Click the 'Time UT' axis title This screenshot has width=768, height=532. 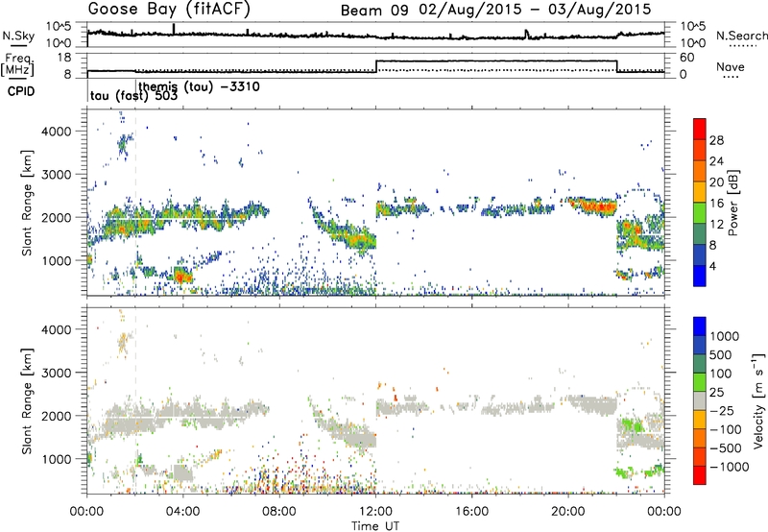[375, 526]
